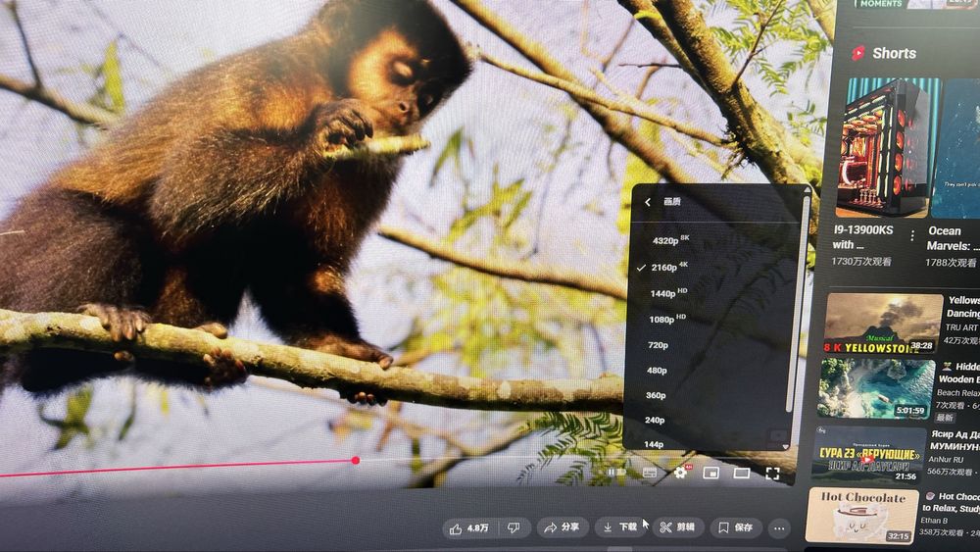Click the I9-13900KS short title
Screen dimensions: 980x552
click(x=863, y=237)
